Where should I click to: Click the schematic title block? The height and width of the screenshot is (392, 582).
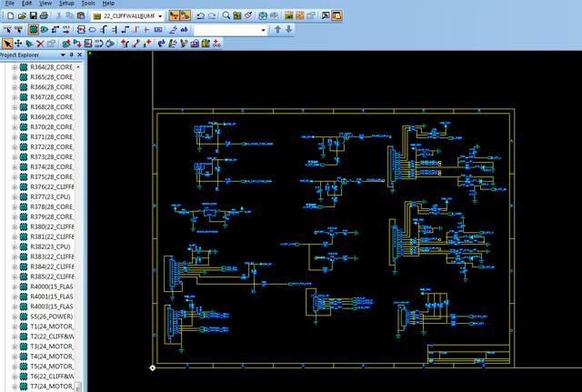pyautogui.click(x=468, y=354)
